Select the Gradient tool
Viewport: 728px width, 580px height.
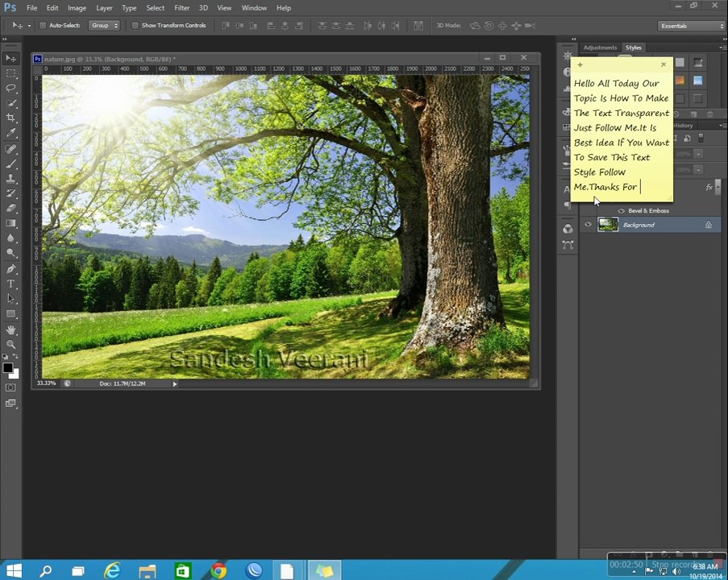(x=10, y=223)
